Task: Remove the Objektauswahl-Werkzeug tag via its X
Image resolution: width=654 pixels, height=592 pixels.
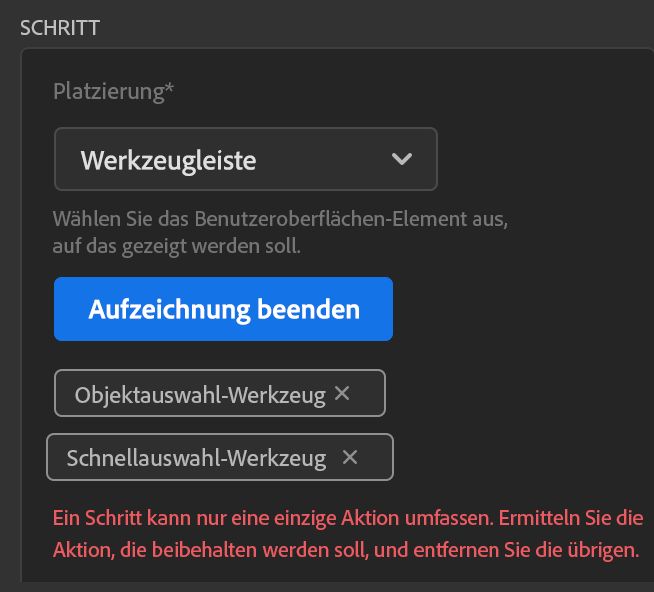Action: 342,394
